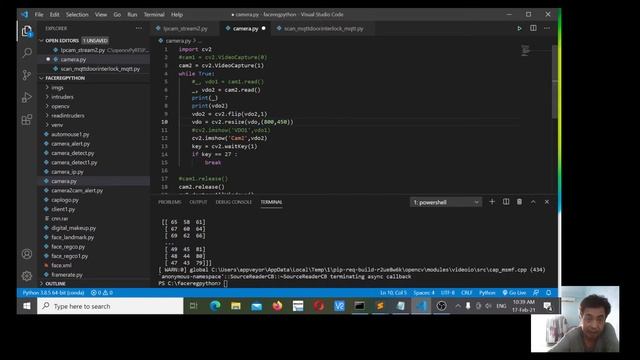Open the View menu
This screenshot has height=360, width=640.
click(x=101, y=14)
